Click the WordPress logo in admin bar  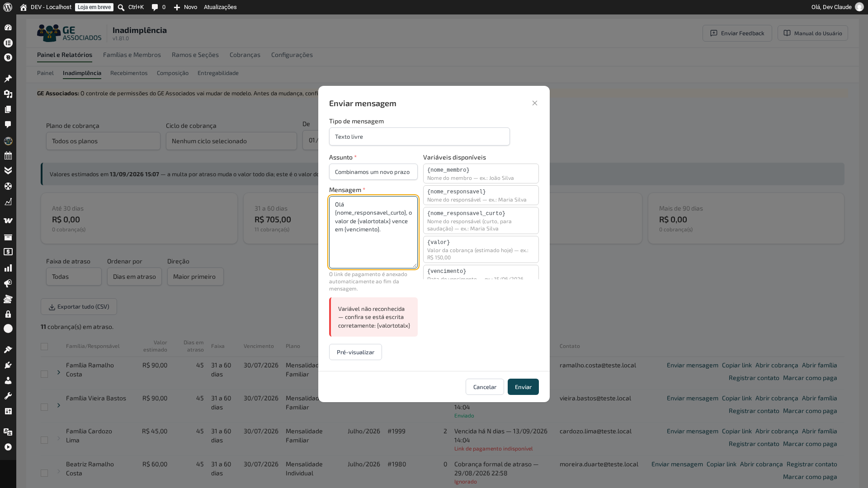coord(8,7)
